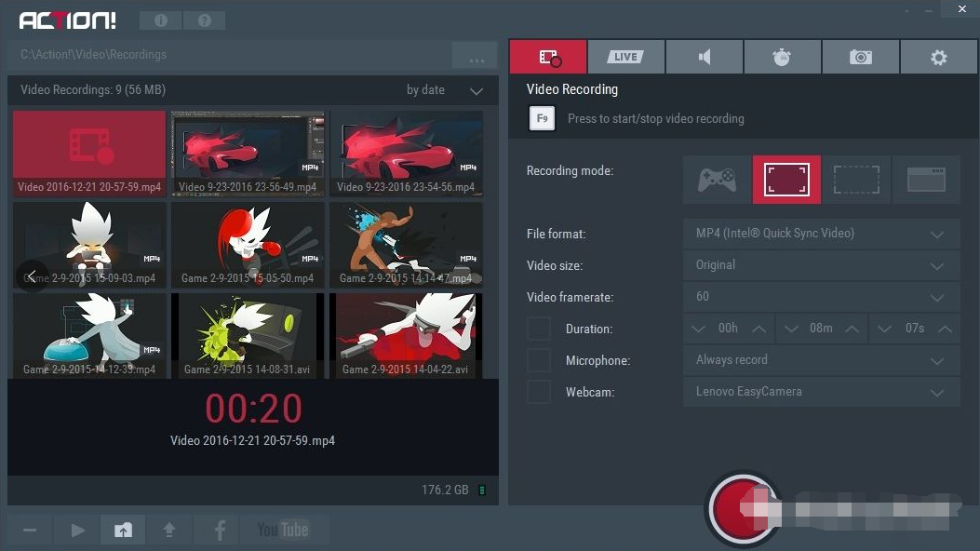This screenshot has height=551, width=980.
Task: Play the selected recording
Action: [x=77, y=531]
